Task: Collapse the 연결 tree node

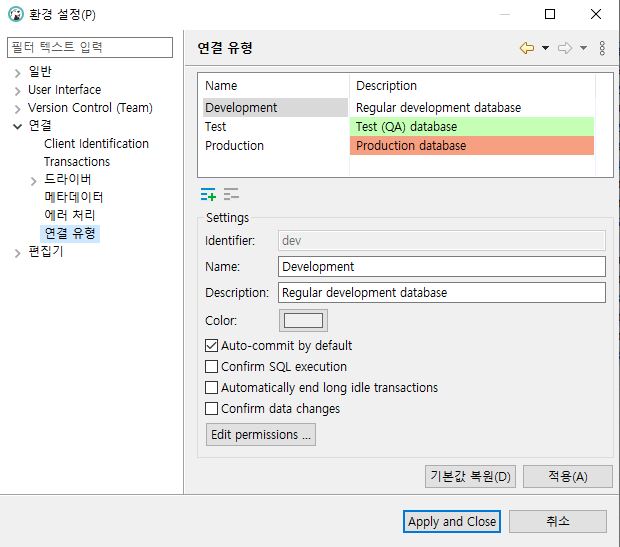Action: [17, 127]
